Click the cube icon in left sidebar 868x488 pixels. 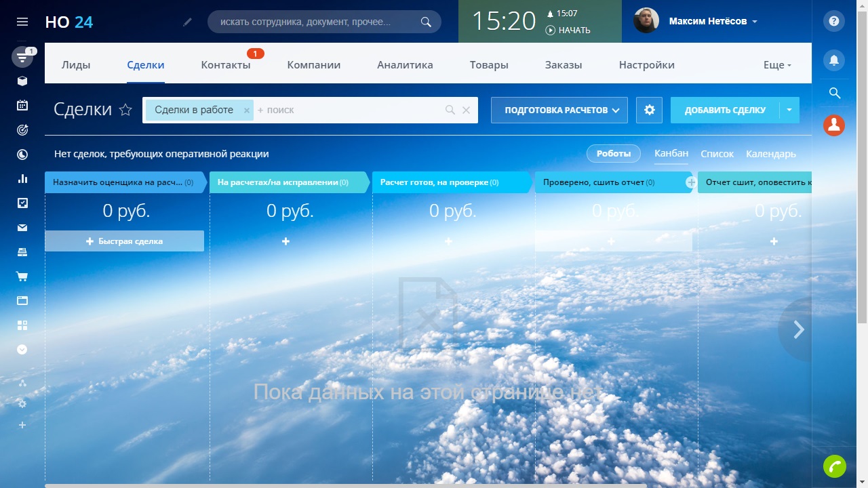[x=22, y=81]
